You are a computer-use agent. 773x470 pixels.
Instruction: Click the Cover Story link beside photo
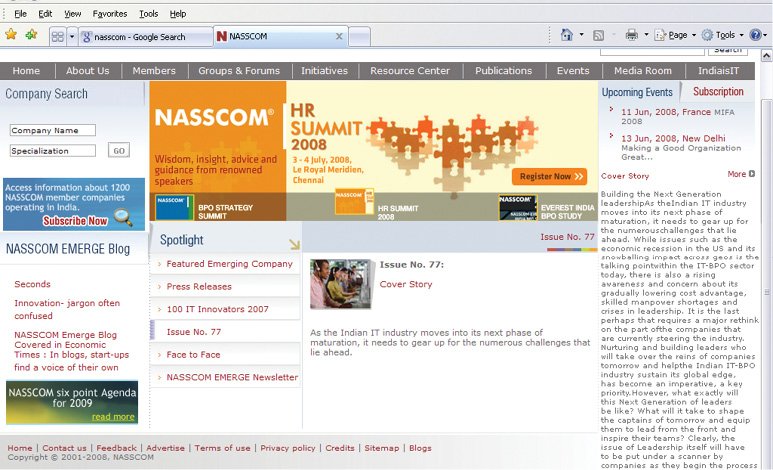click(x=406, y=284)
